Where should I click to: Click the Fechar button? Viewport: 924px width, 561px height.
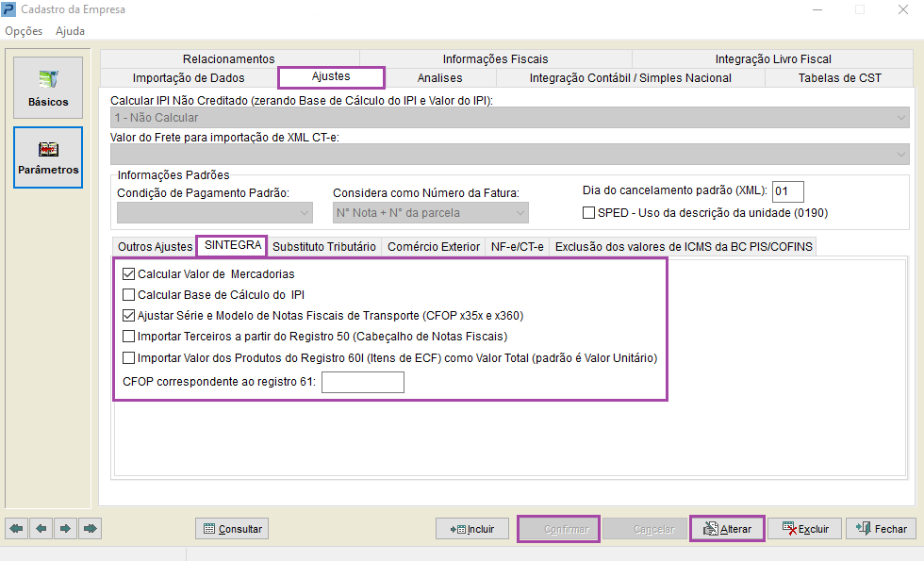pyautogui.click(x=881, y=529)
